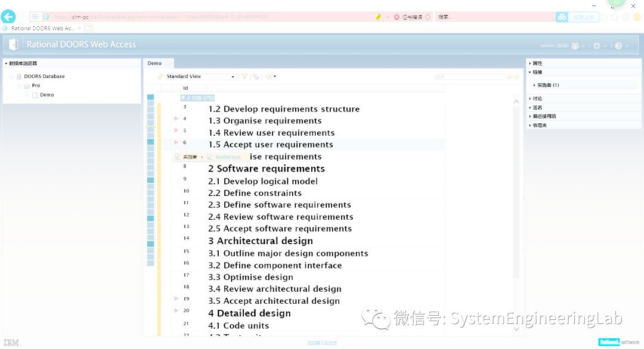Toggle the bookmark star in the browser toolbar
Image resolution: width=644 pixels, height=349 pixels.
tap(616, 17)
